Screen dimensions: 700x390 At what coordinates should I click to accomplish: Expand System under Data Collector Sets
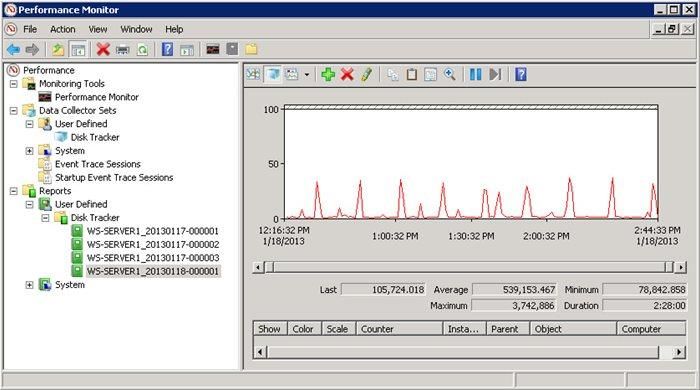coord(29,151)
